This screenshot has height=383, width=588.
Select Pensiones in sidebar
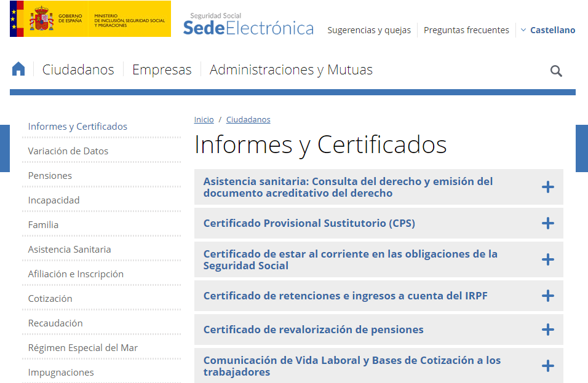point(50,176)
